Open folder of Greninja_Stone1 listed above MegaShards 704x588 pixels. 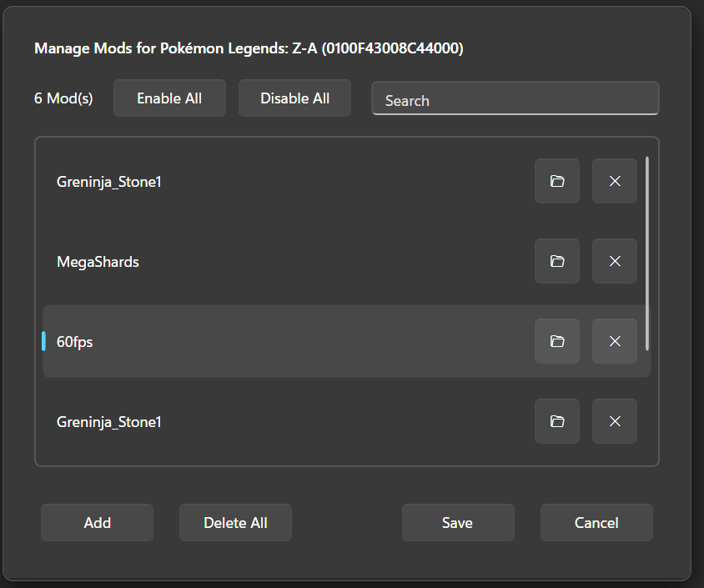point(556,181)
